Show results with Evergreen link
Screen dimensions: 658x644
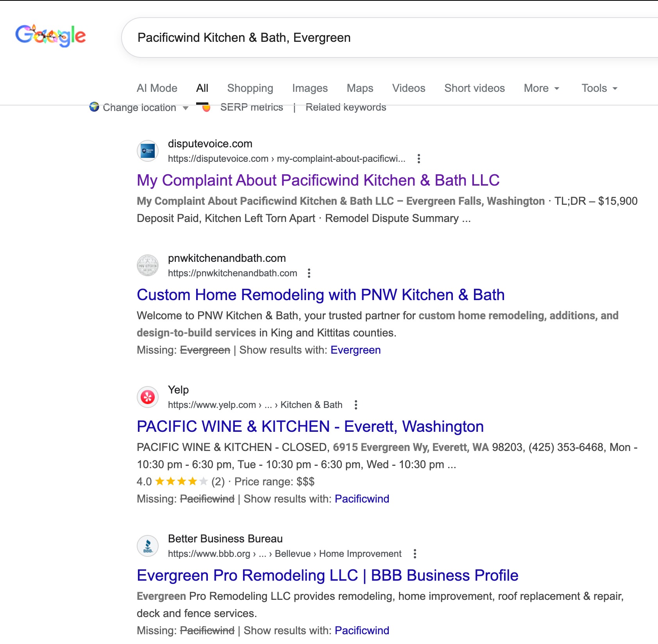coord(355,350)
